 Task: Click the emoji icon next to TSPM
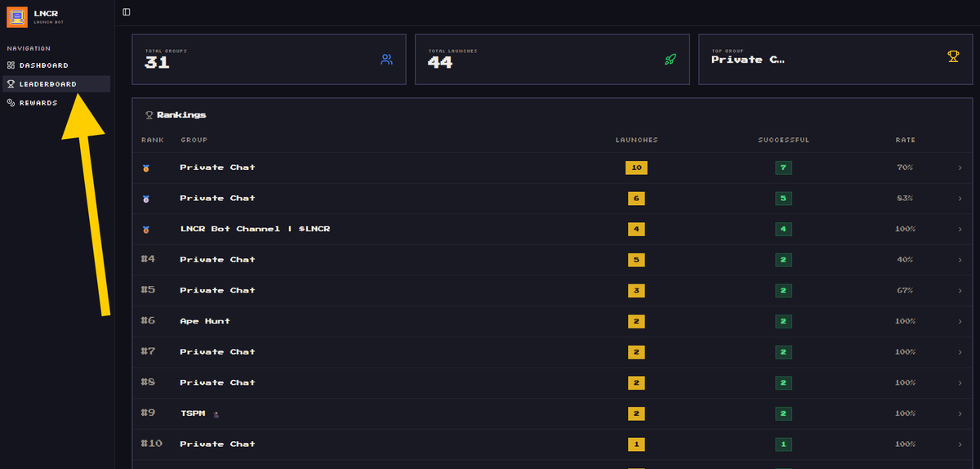[x=216, y=414]
